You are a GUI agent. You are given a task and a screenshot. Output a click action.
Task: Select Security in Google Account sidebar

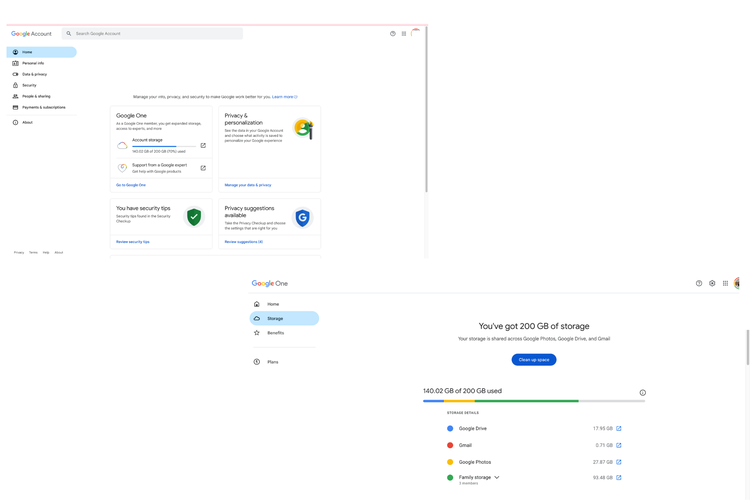(29, 85)
